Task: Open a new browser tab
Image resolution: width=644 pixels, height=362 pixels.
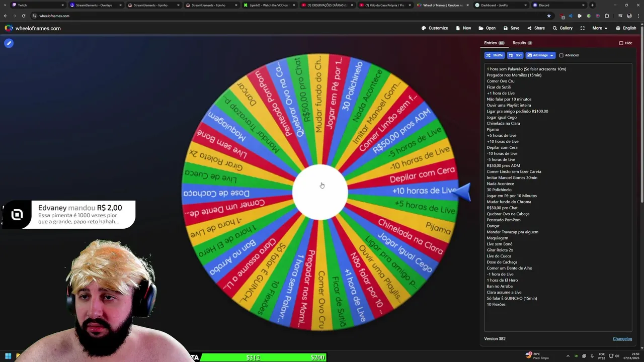Action: coord(592,5)
